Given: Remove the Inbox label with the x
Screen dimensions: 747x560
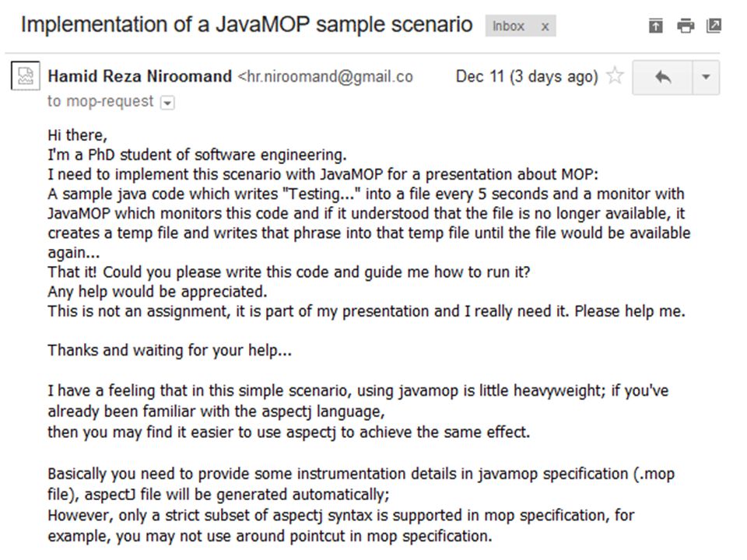Looking at the screenshot, I should coord(545,26).
